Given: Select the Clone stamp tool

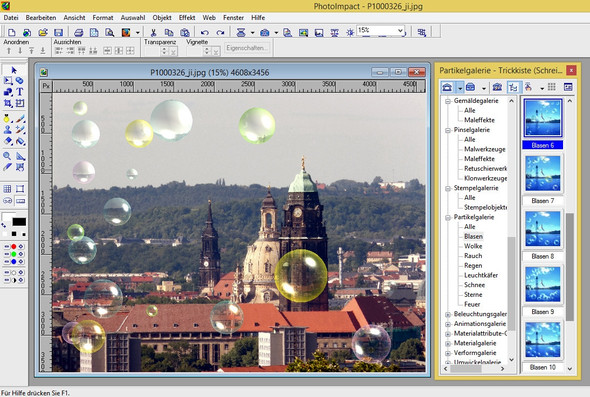Looking at the screenshot, I should [x=8, y=130].
